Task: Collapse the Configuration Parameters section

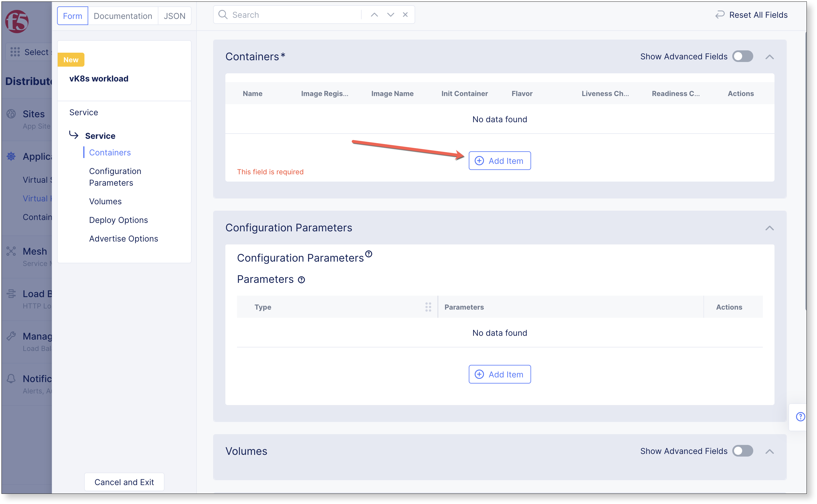Action: (x=770, y=228)
